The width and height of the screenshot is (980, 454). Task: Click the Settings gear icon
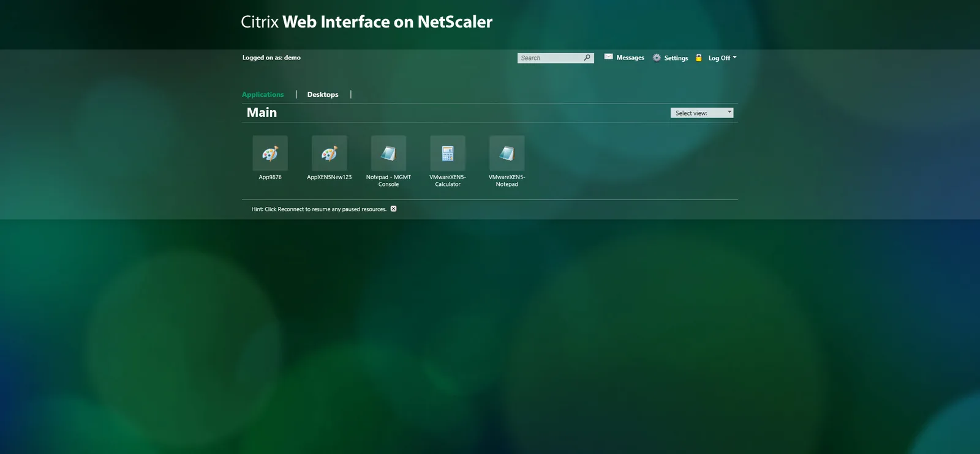(x=657, y=58)
